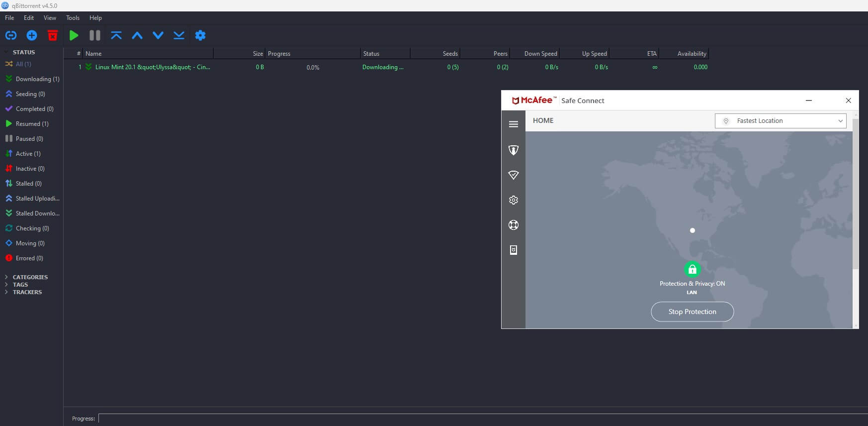This screenshot has width=868, height=426.
Task: Open the Help menu
Action: [95, 18]
